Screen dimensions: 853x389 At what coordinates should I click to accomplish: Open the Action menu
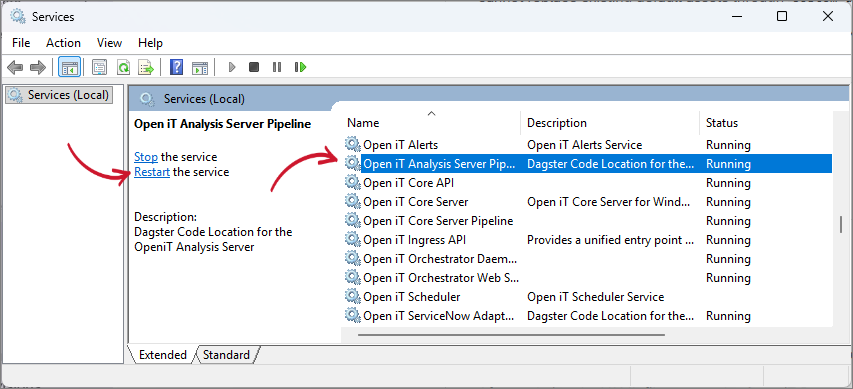click(x=63, y=42)
